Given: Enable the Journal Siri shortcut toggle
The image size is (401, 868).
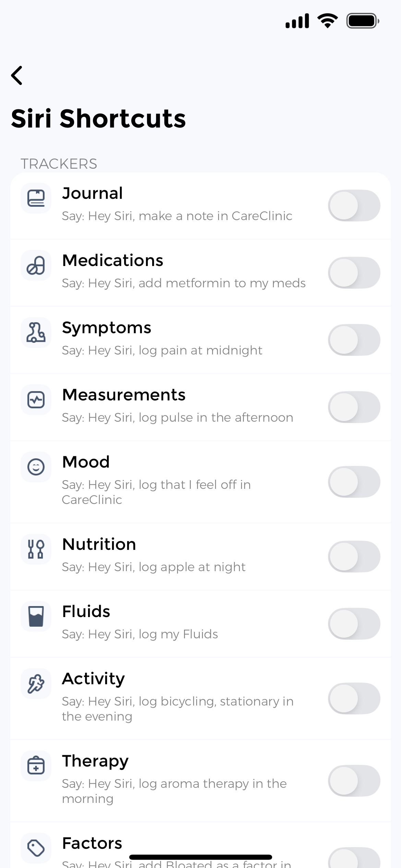Looking at the screenshot, I should [354, 205].
